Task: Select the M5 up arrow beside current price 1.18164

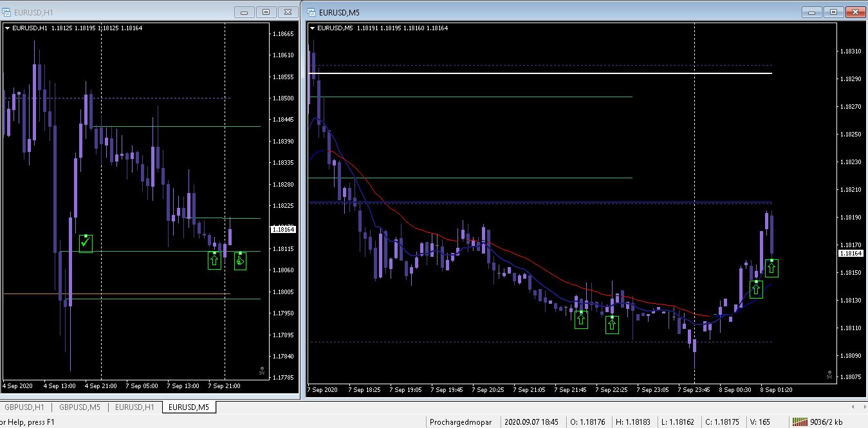Action: (x=771, y=268)
